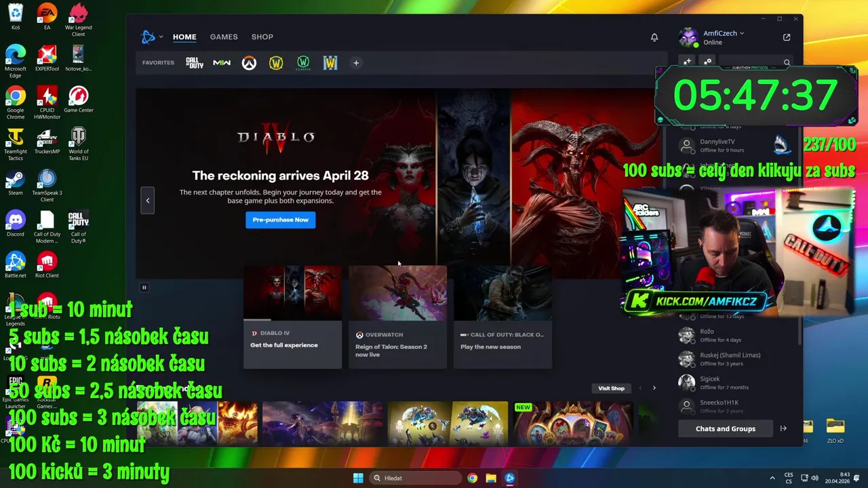Select the Diablo IV carousel card
This screenshot has height=488, width=868.
click(292, 317)
